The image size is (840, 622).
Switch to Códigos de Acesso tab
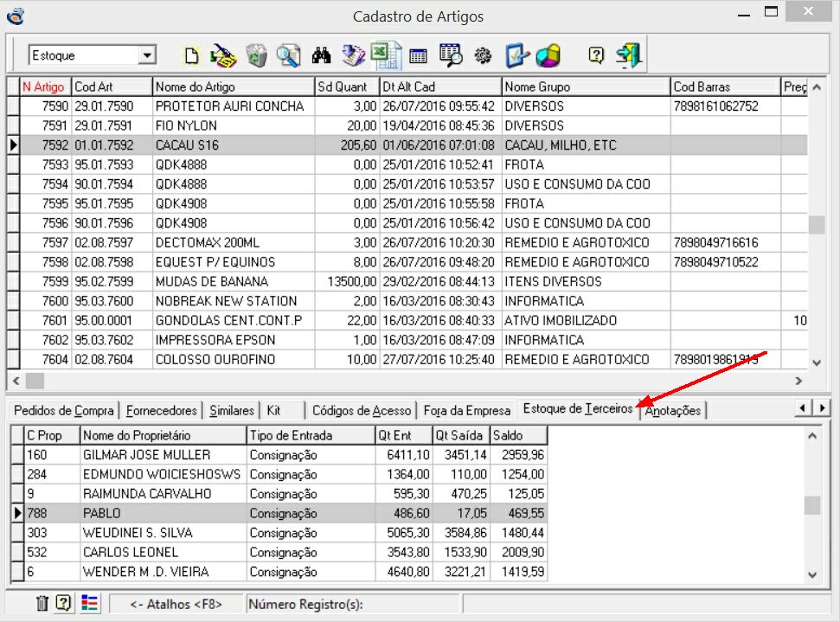pyautogui.click(x=361, y=410)
